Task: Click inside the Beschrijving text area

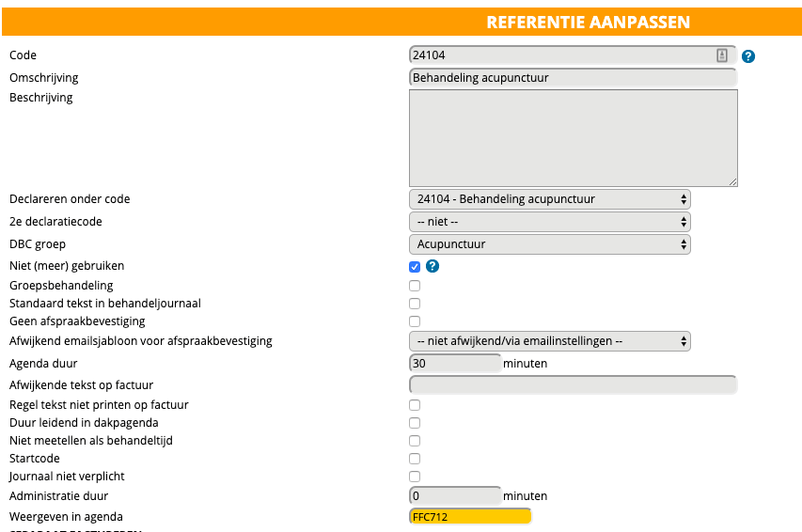Action: [x=573, y=138]
